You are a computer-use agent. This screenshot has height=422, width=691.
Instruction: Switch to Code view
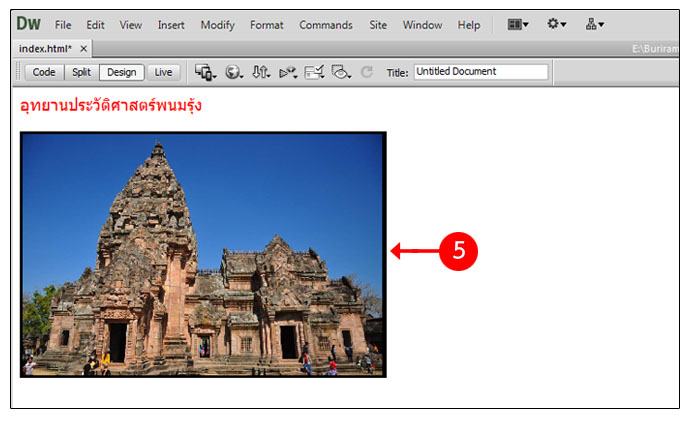coord(44,72)
